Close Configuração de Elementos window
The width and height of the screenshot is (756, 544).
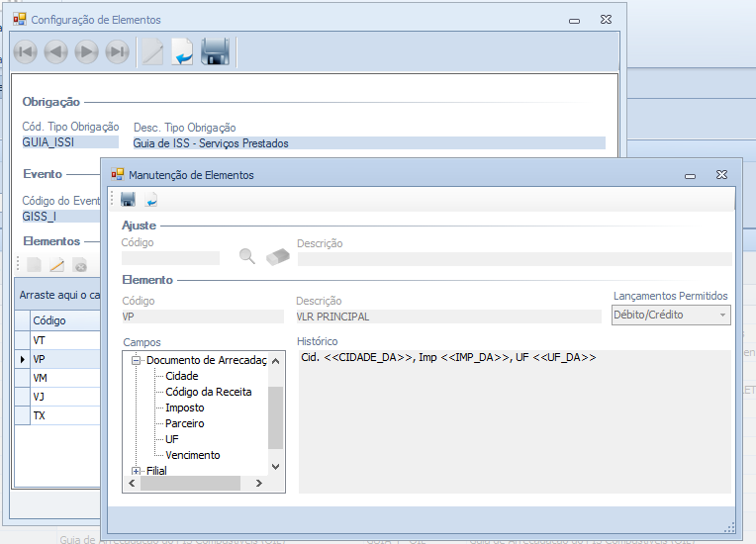[x=606, y=19]
